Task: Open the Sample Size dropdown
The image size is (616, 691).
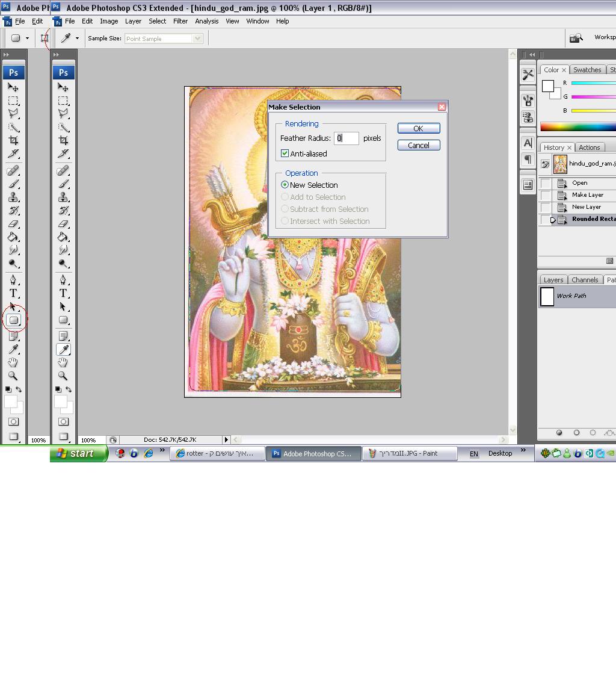Action: click(x=164, y=39)
